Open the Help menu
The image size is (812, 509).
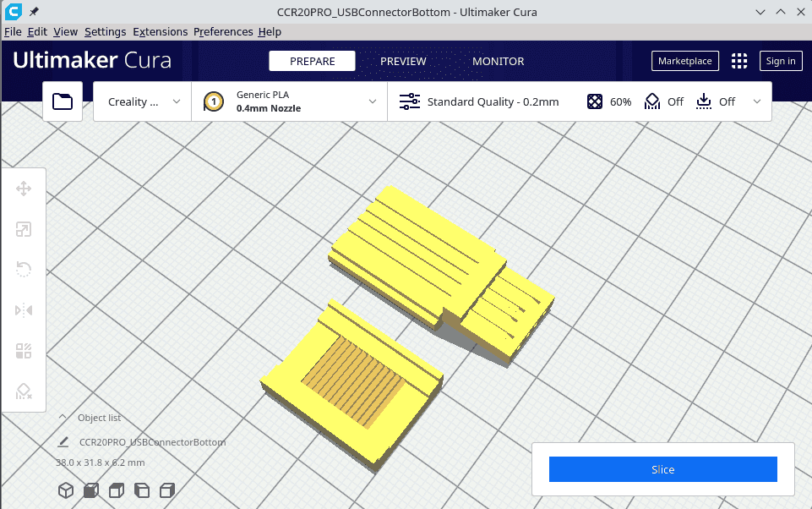coord(270,31)
